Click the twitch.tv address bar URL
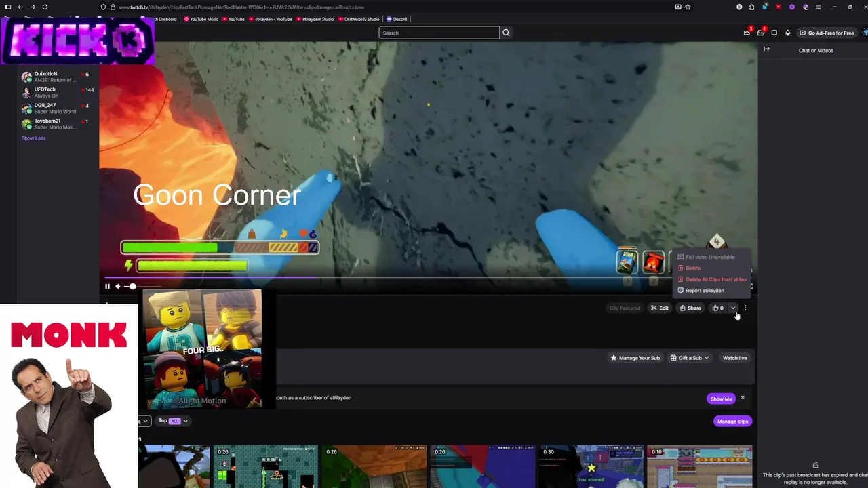 coord(241,7)
